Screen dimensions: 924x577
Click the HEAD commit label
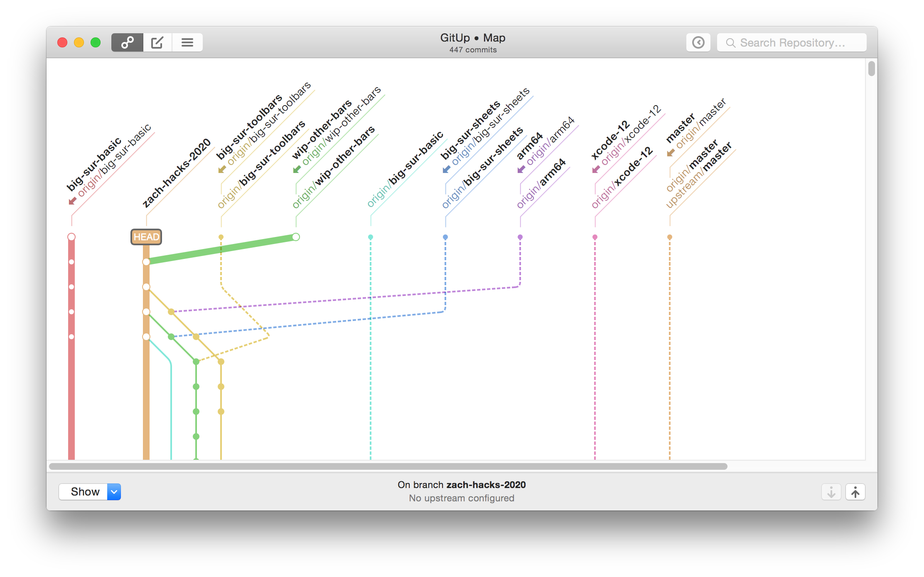click(x=146, y=237)
